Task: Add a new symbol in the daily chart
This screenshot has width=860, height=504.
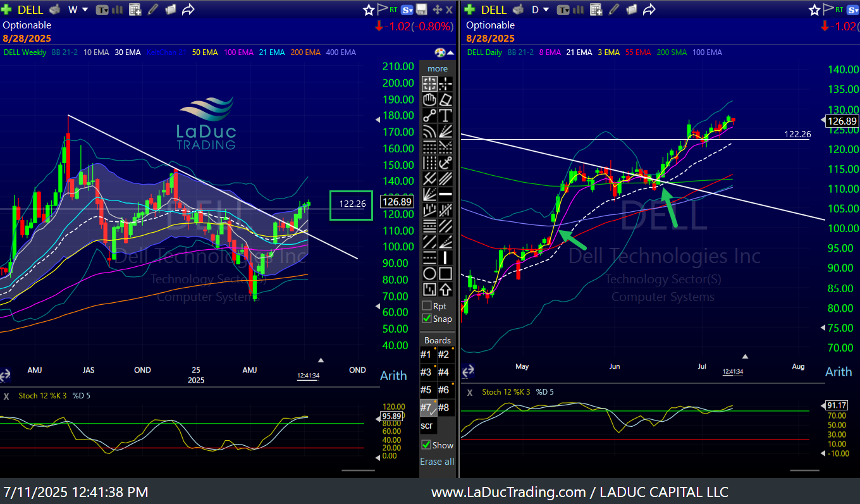Action: pyautogui.click(x=470, y=9)
